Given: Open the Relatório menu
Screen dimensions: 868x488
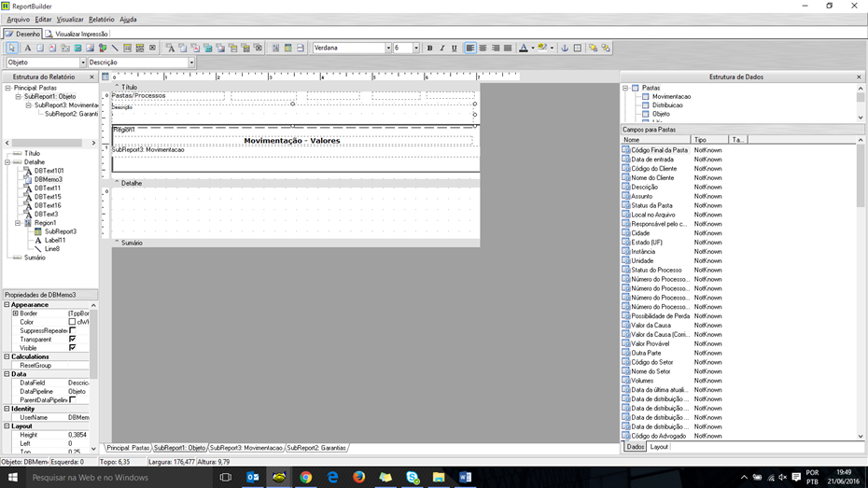Looking at the screenshot, I should tap(102, 20).
